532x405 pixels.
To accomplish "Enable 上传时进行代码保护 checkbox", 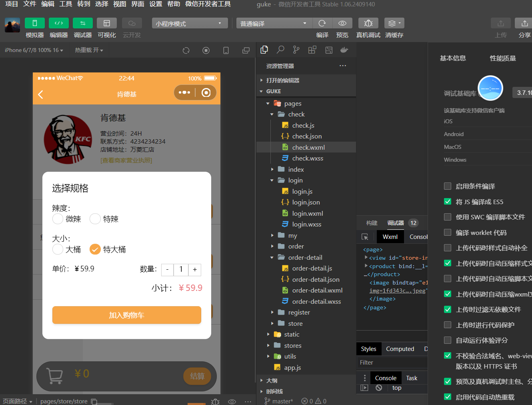I will pos(448,325).
